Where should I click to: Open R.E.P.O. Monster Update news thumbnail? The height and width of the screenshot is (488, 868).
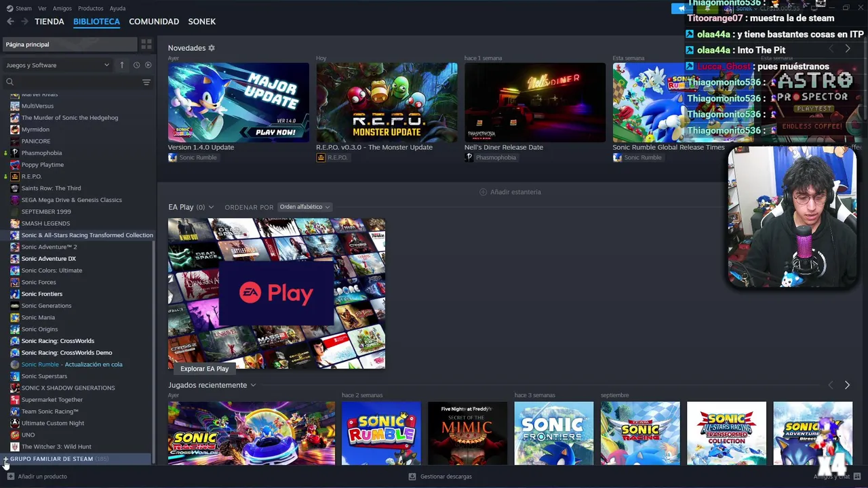(x=387, y=102)
